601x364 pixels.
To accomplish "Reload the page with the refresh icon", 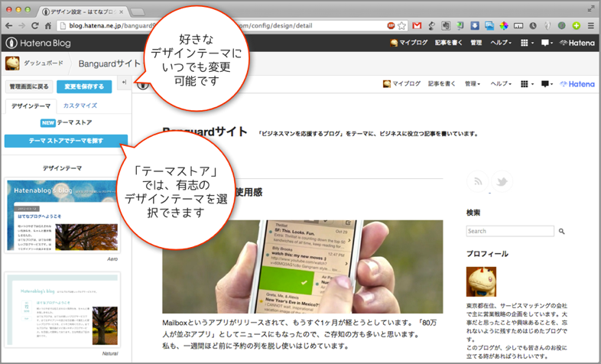I will 35,26.
